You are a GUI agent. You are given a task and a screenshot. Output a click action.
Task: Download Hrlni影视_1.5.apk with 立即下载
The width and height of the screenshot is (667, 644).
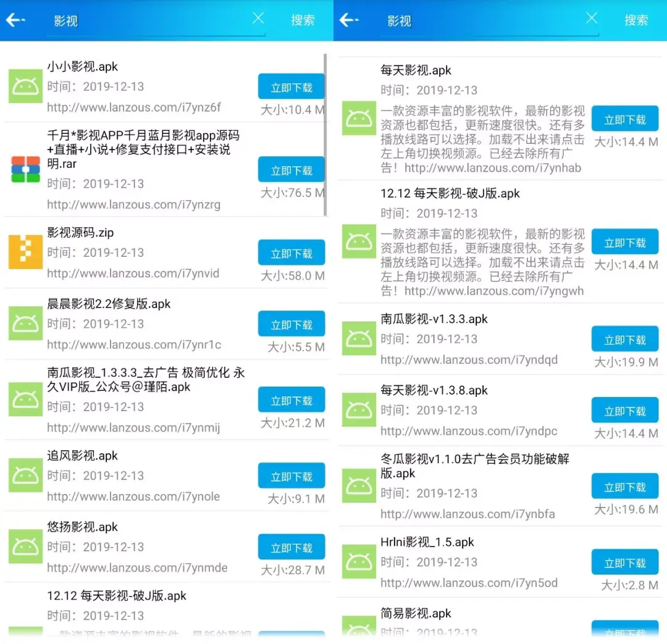(625, 562)
